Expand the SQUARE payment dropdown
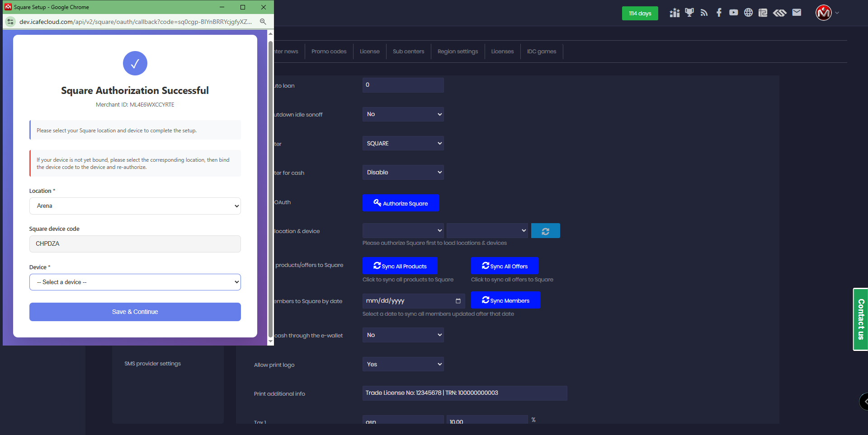This screenshot has width=868, height=435. tap(403, 144)
